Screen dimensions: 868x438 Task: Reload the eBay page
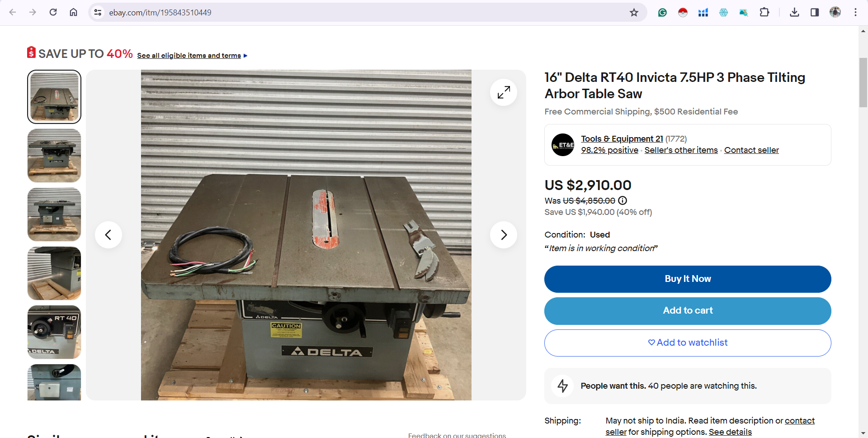(53, 12)
